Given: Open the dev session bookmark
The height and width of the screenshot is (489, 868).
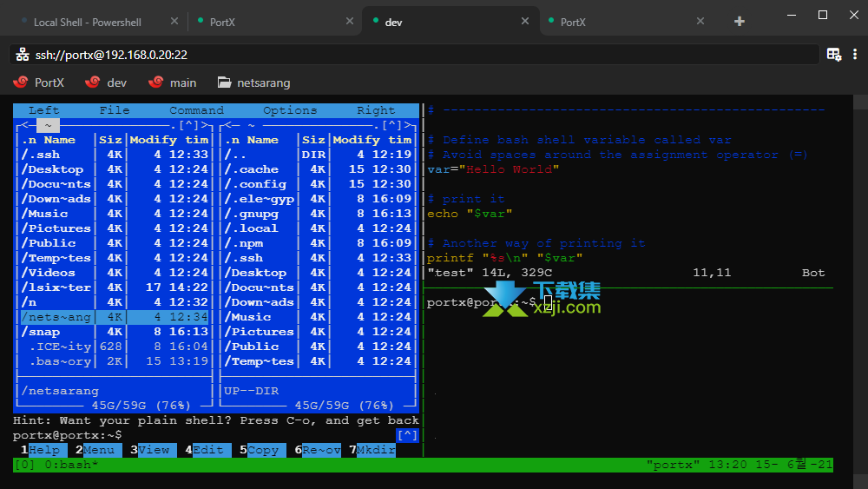Looking at the screenshot, I should [x=106, y=83].
